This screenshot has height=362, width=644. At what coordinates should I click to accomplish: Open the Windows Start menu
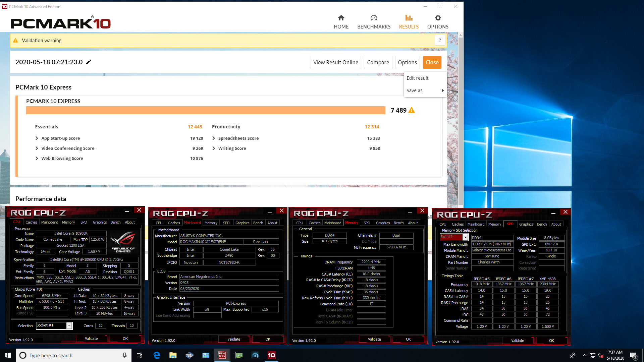[8, 355]
